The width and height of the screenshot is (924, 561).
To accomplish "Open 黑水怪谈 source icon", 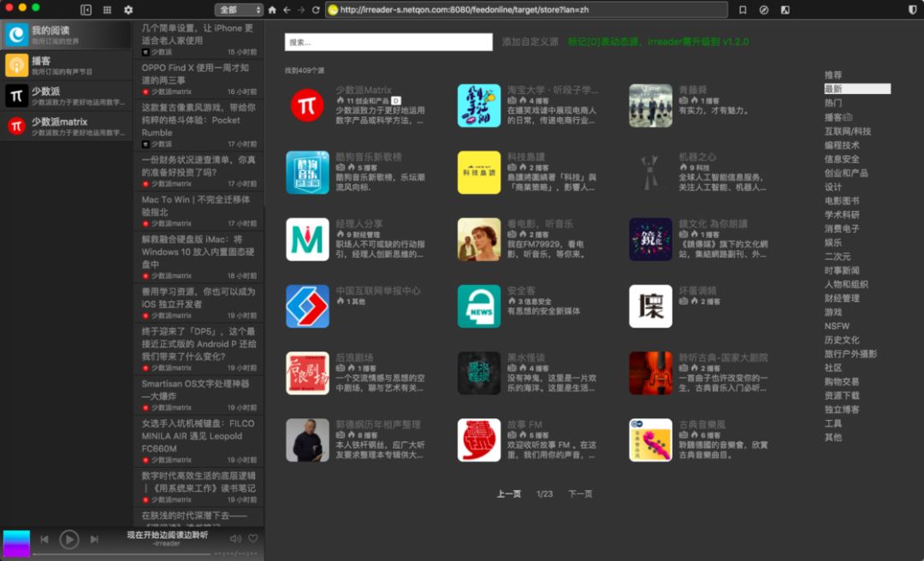I will click(x=479, y=373).
